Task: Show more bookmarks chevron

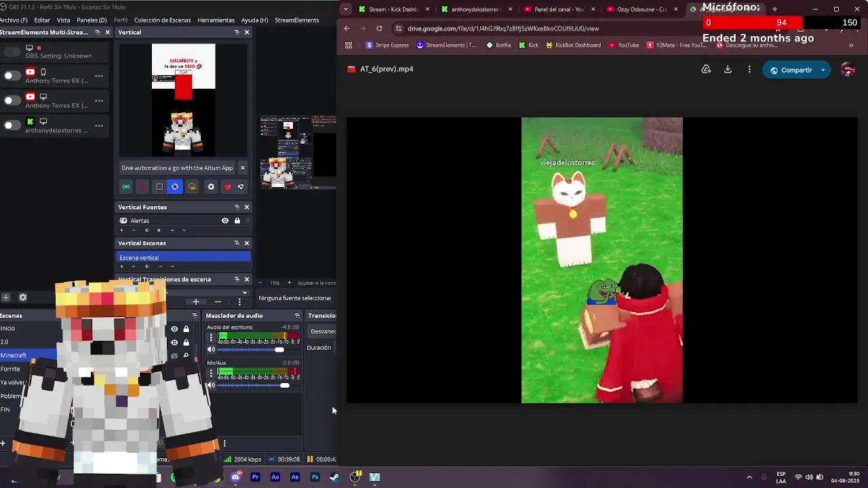Action: pyautogui.click(x=851, y=45)
